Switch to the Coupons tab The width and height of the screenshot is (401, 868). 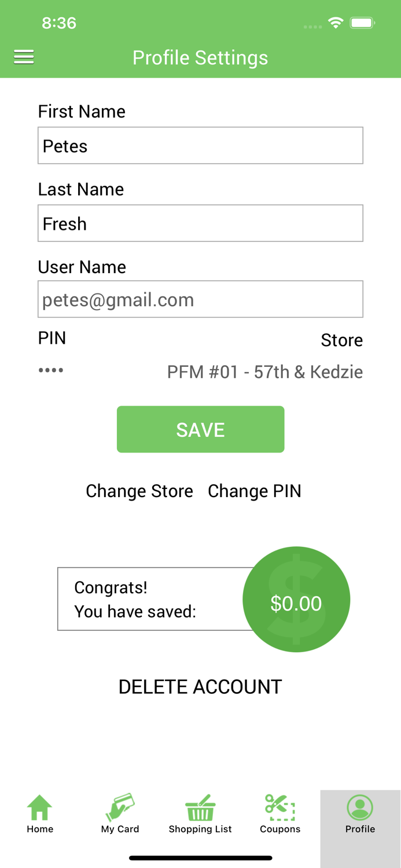tap(280, 813)
